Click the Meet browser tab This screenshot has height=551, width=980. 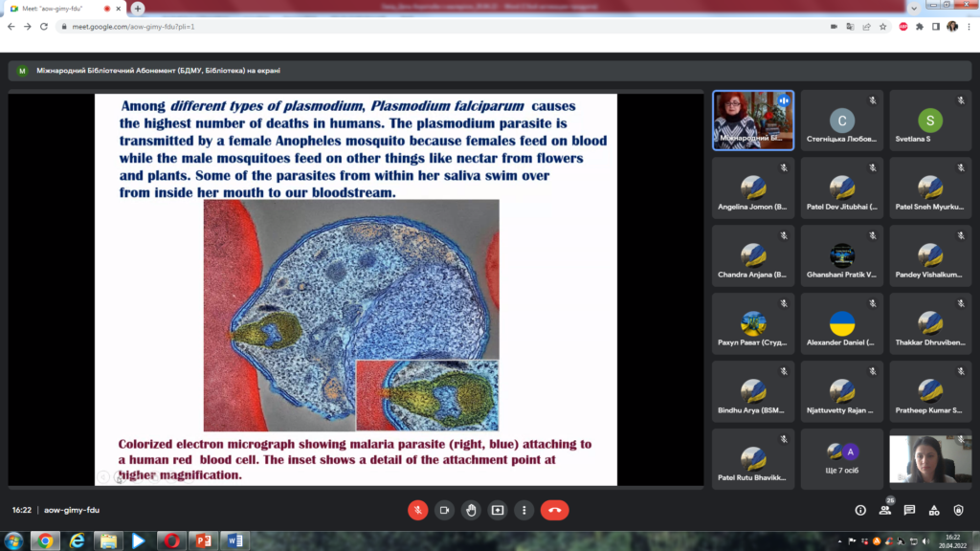(59, 9)
